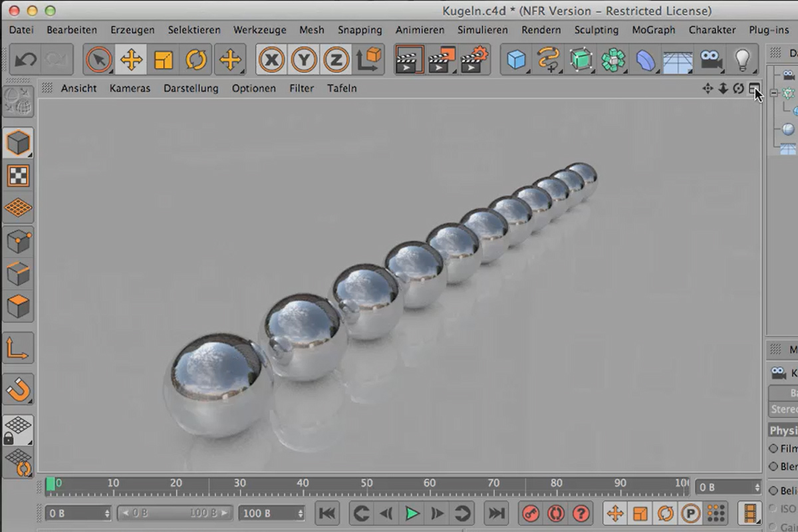Play the animation forwards
Image resolution: width=798 pixels, height=532 pixels.
(x=412, y=513)
